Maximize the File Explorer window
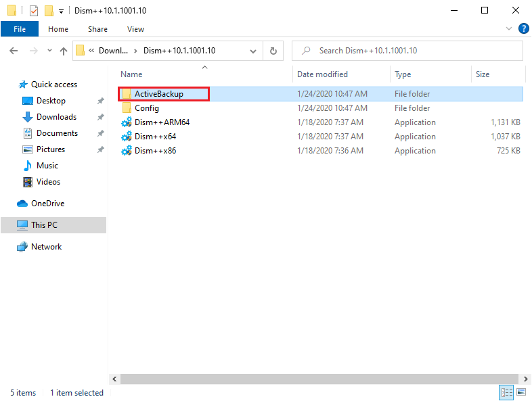532x401 pixels. point(485,11)
